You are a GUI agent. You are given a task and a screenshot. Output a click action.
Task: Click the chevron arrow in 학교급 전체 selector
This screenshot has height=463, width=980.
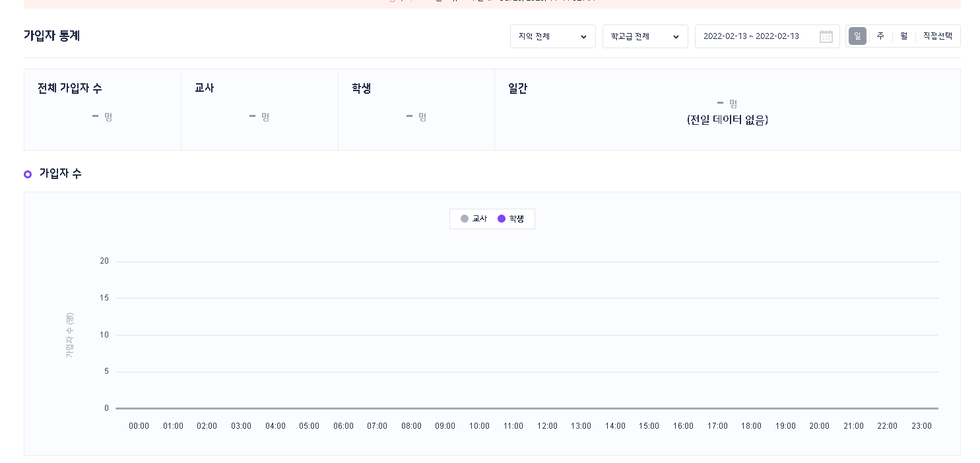(676, 37)
